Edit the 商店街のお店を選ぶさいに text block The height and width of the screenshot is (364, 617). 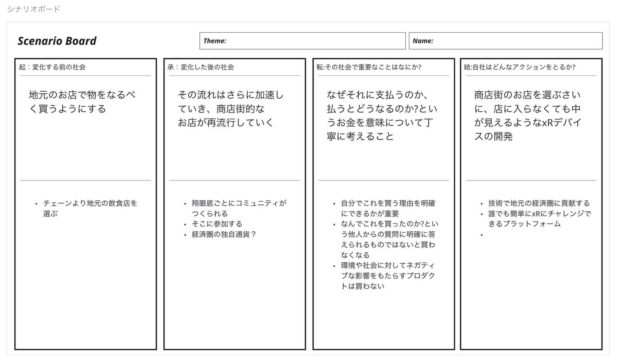pos(528,116)
